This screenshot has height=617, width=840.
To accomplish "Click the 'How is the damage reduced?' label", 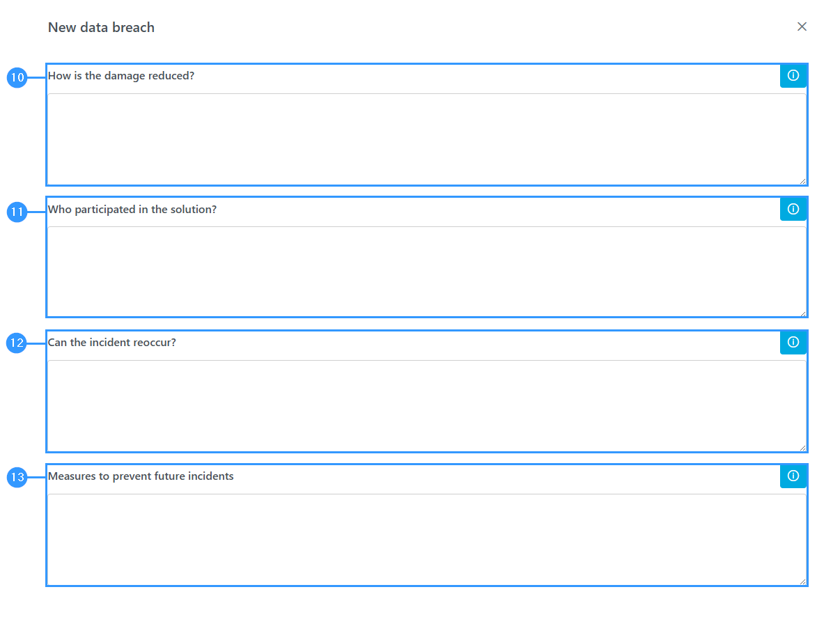I will (121, 76).
